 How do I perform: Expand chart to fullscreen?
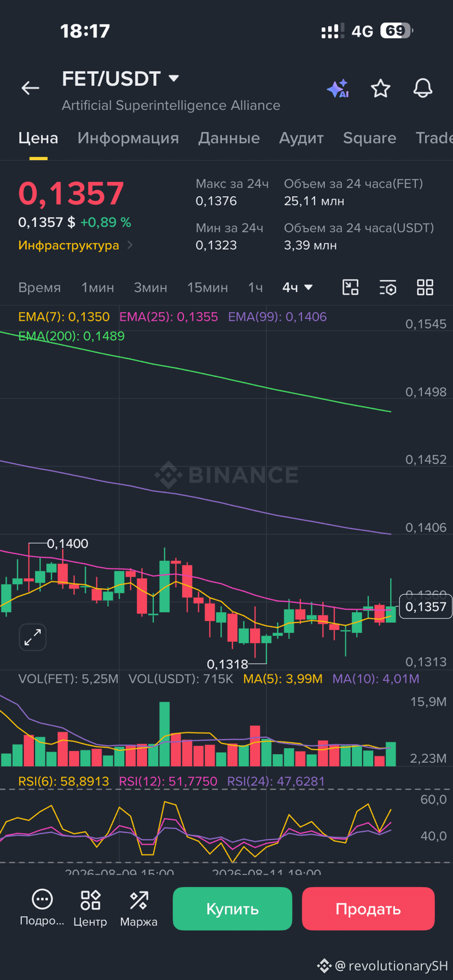pos(33,637)
